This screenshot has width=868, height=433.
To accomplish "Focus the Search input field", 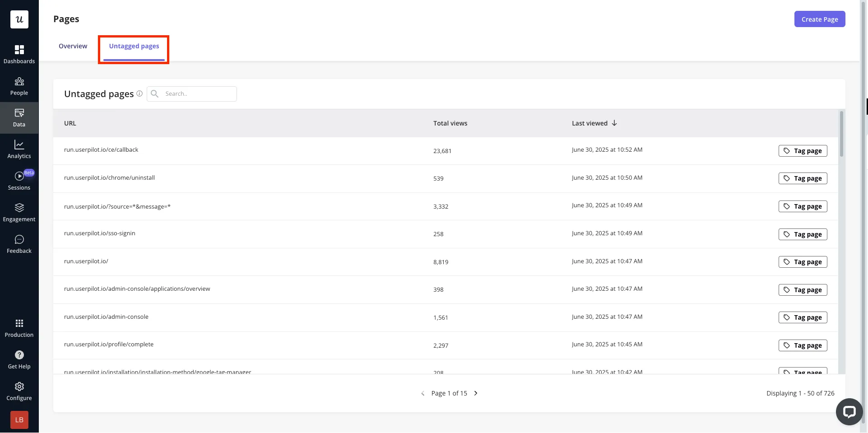I will click(x=192, y=93).
